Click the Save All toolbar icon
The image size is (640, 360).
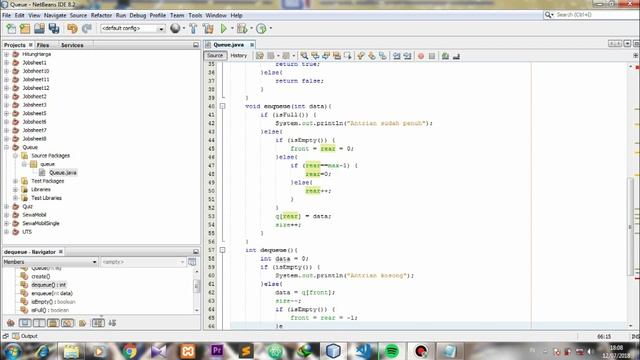click(x=53, y=28)
